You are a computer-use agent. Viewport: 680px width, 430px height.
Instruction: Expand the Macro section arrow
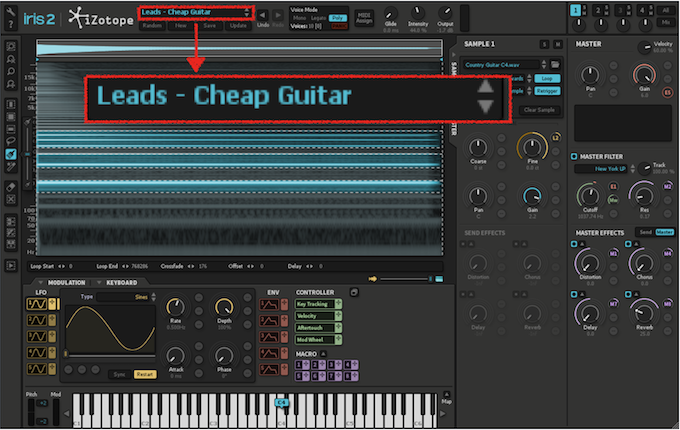point(323,354)
